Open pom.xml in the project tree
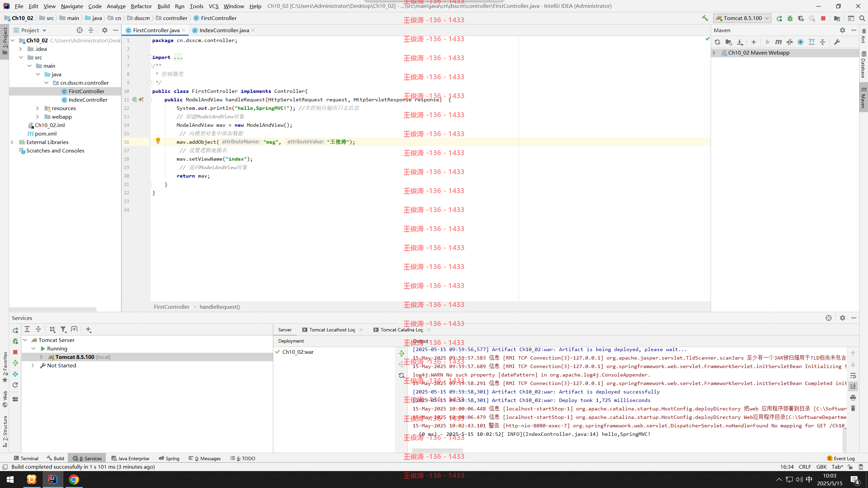This screenshot has height=488, width=868. point(45,134)
